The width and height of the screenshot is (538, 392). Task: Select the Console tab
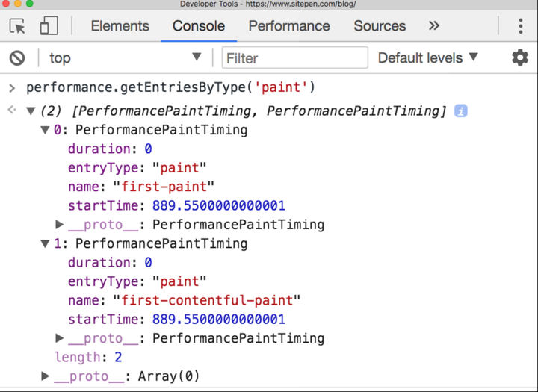199,26
